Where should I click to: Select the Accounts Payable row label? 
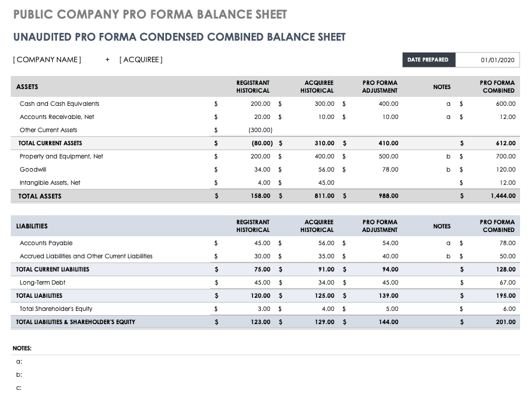coord(46,243)
